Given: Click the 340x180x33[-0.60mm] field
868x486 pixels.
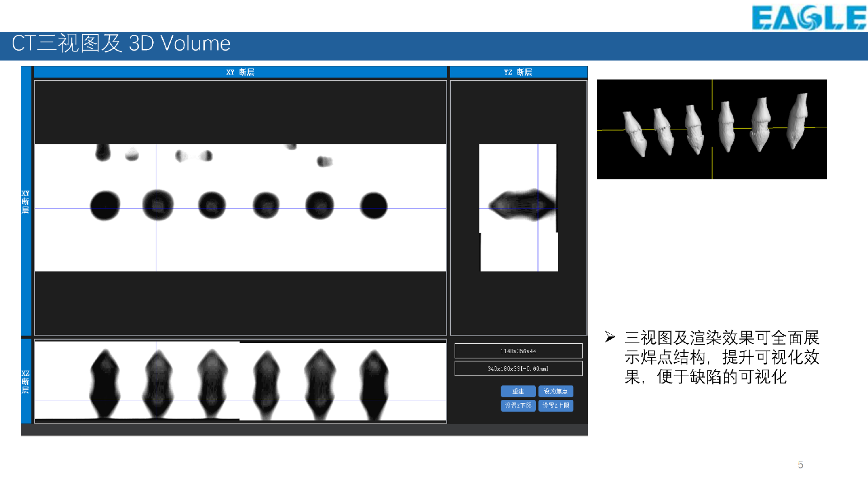Looking at the screenshot, I should [x=518, y=369].
